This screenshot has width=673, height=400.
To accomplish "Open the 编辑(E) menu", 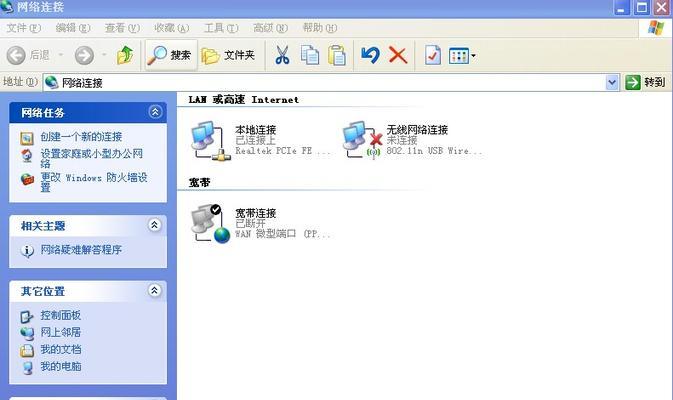I will 73,28.
